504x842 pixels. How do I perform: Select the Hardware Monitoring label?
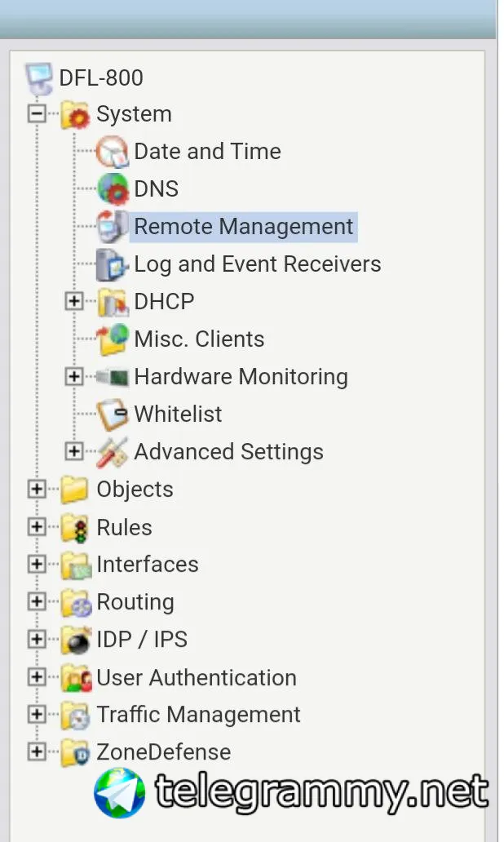click(x=241, y=377)
